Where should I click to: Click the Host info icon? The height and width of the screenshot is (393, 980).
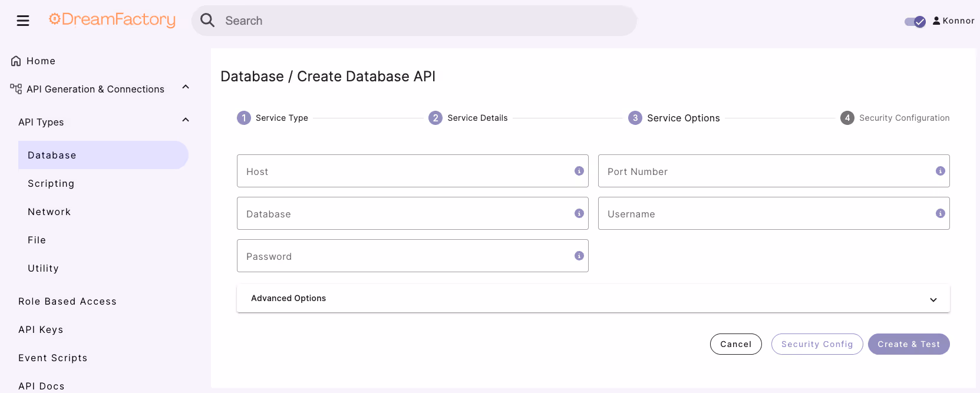(579, 171)
